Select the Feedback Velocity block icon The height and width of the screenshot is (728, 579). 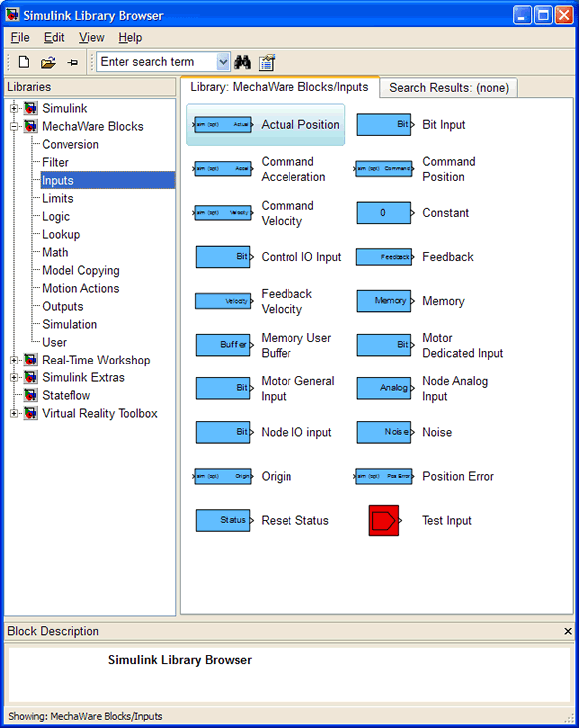[224, 301]
